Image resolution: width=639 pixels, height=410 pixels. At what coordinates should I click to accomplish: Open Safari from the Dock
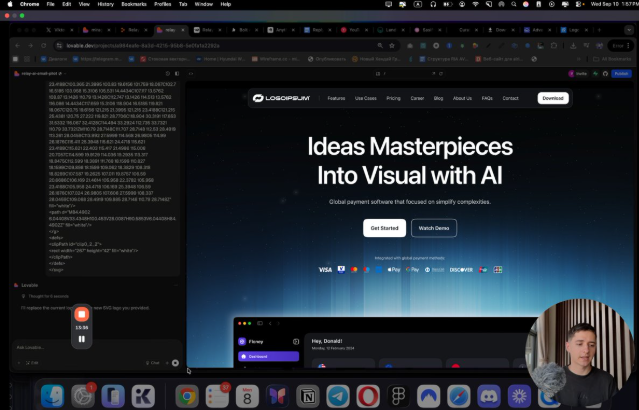458,396
